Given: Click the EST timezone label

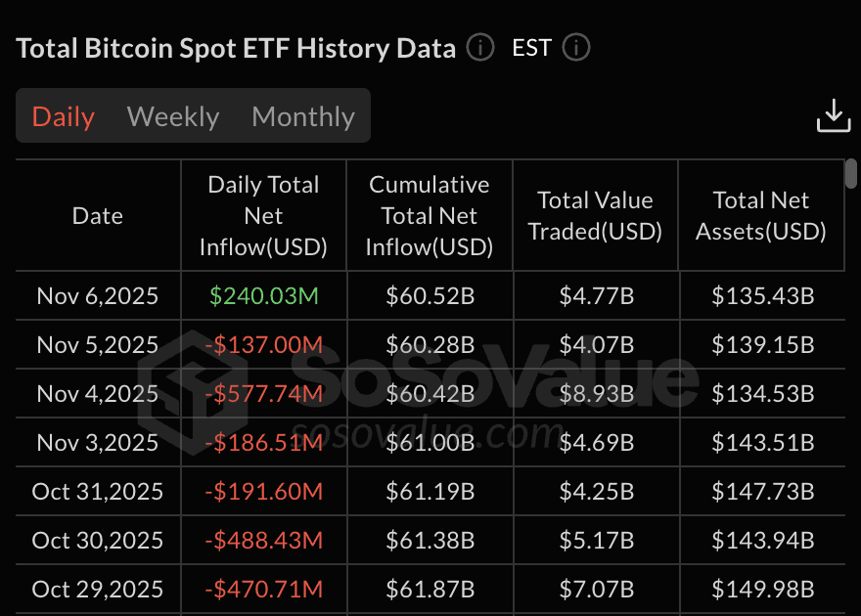Looking at the screenshot, I should 531,48.
